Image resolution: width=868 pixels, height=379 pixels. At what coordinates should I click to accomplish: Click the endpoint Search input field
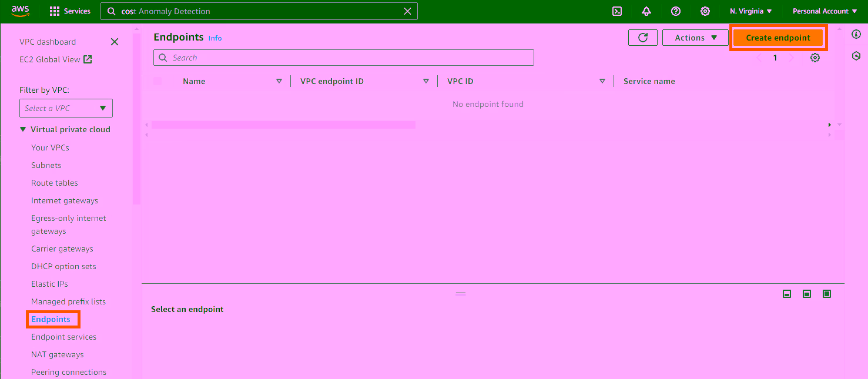[343, 57]
